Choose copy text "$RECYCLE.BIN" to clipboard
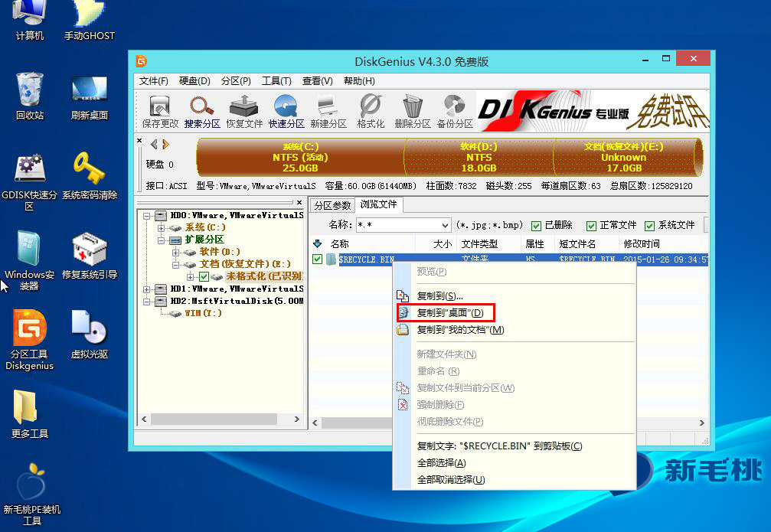The image size is (771, 532). [x=515, y=446]
